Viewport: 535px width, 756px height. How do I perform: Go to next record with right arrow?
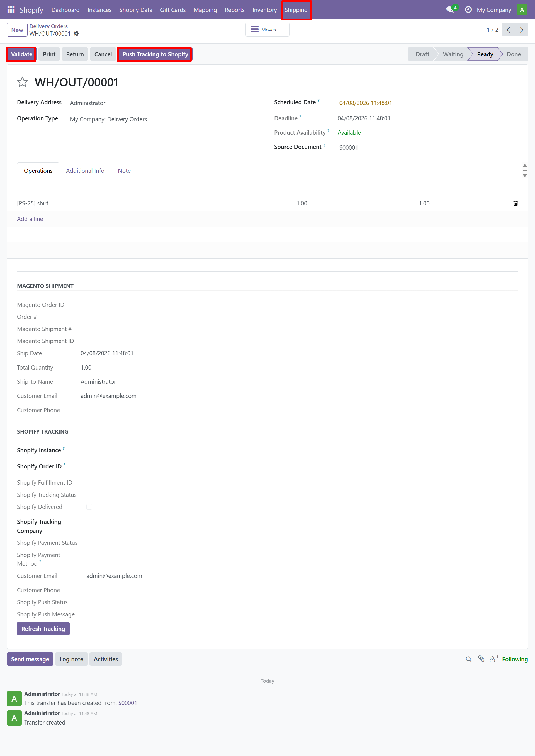click(522, 29)
